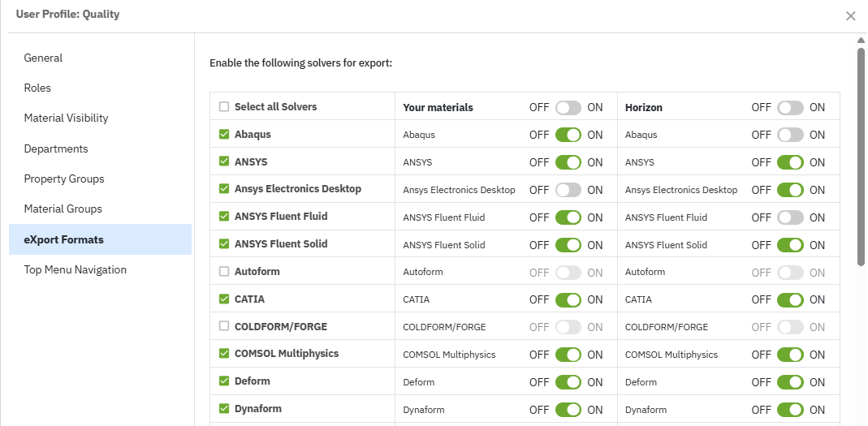Image resolution: width=868 pixels, height=426 pixels.
Task: Open Material Visibility settings
Action: (x=66, y=118)
